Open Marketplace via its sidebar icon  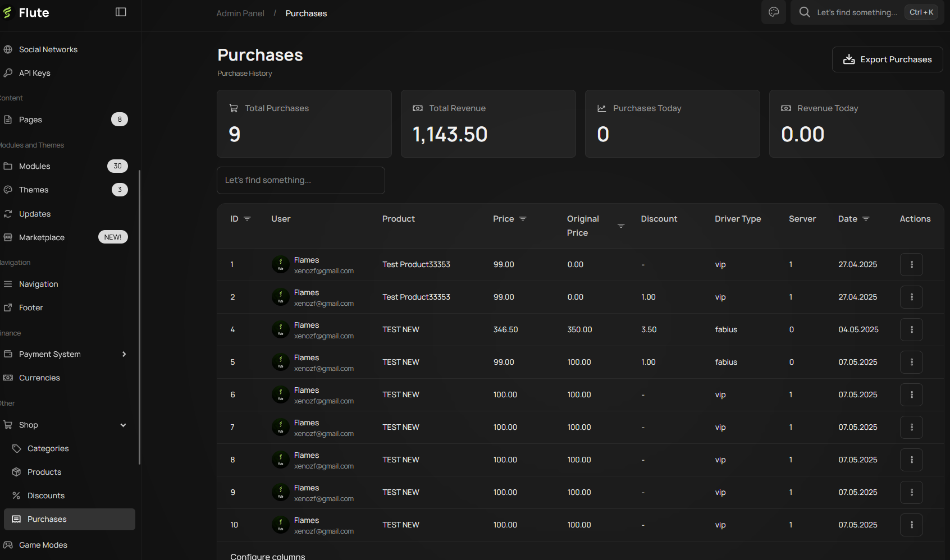pyautogui.click(x=7, y=237)
